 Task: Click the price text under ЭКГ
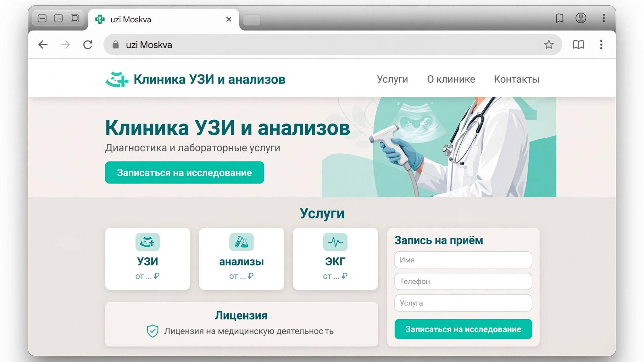coord(335,276)
